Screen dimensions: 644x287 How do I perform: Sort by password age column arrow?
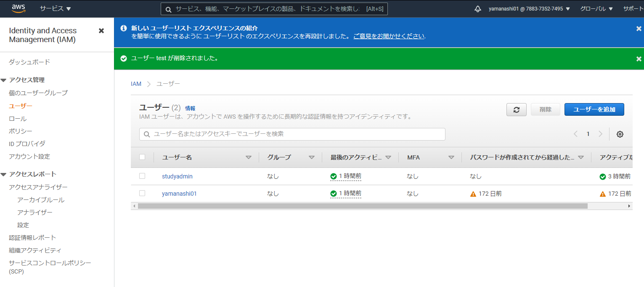(581, 157)
